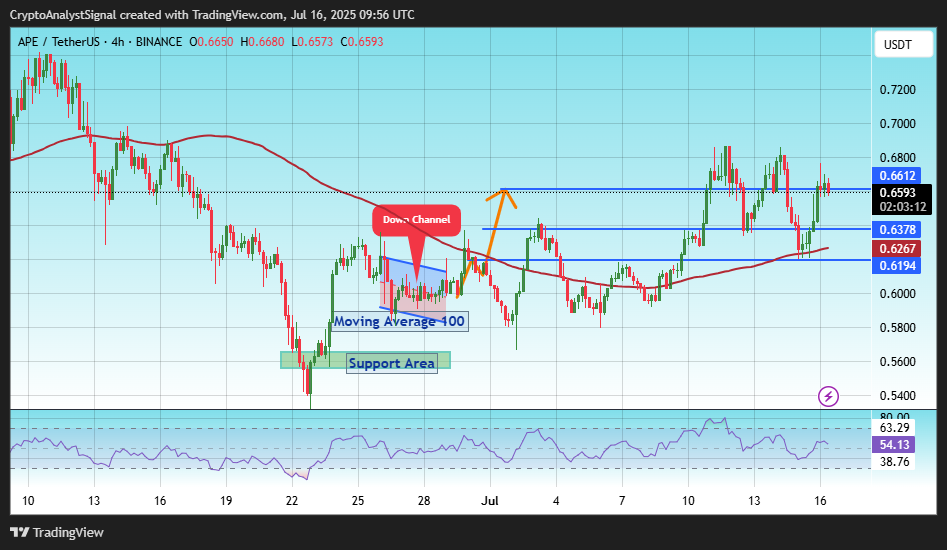Click the 0.6000 price axis tick
Screen dimensions: 947x550
[x=897, y=294]
